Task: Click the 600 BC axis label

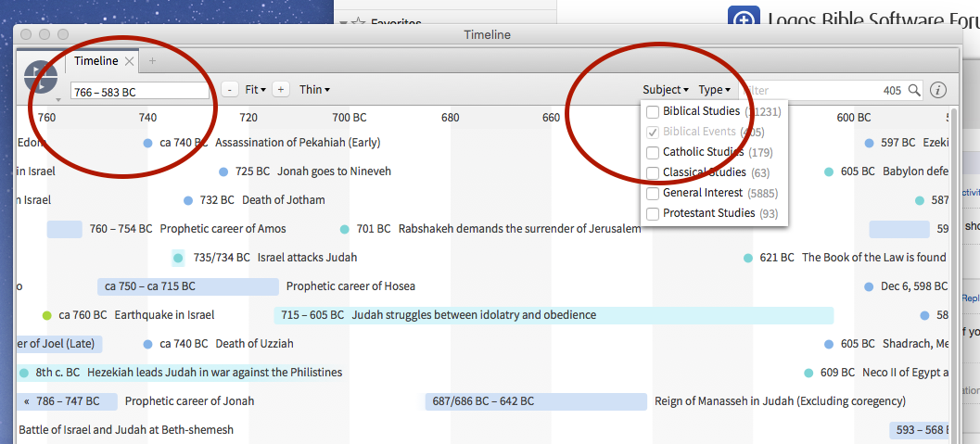Action: coord(854,118)
